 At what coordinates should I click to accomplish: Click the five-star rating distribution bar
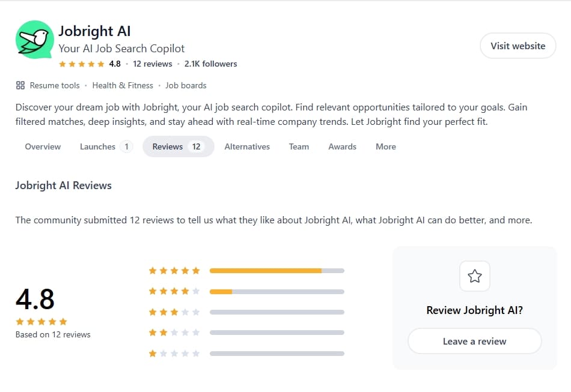click(x=276, y=271)
